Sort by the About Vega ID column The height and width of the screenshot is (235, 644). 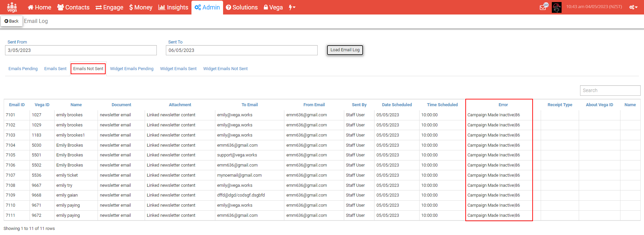600,105
